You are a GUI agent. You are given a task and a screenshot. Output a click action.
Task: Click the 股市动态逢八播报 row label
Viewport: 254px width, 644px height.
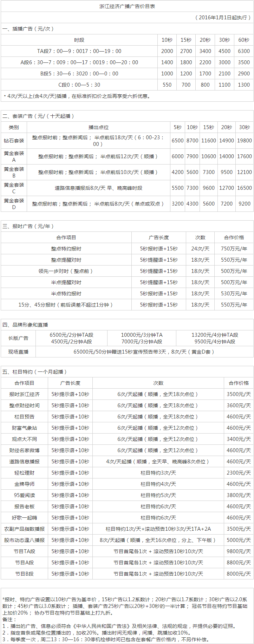tap(25, 540)
